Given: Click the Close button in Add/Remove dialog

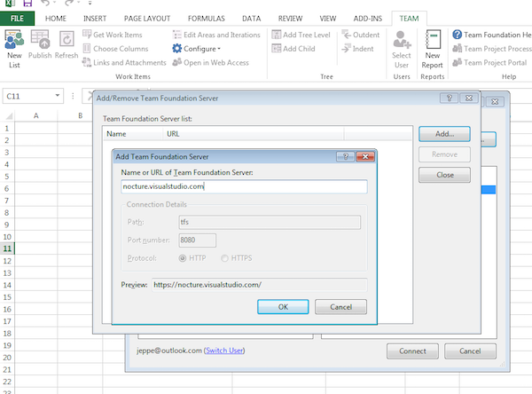Looking at the screenshot, I should [444, 175].
